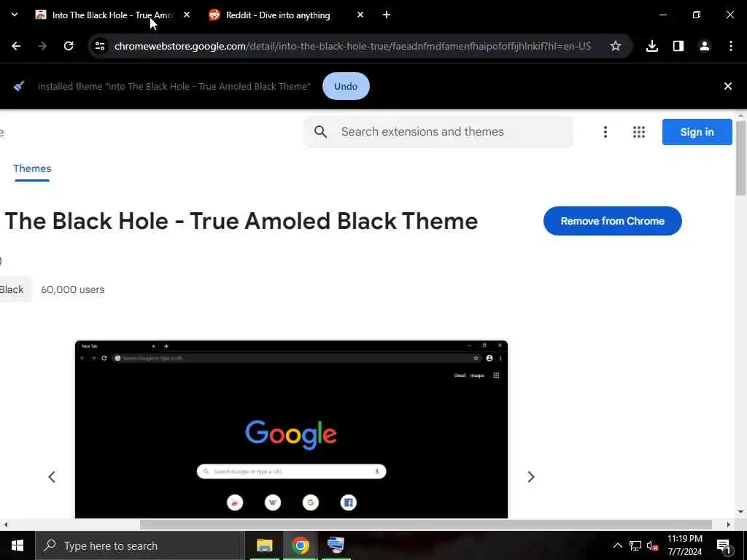Click the Chrome taskbar icon
This screenshot has width=747, height=560.
point(300,545)
